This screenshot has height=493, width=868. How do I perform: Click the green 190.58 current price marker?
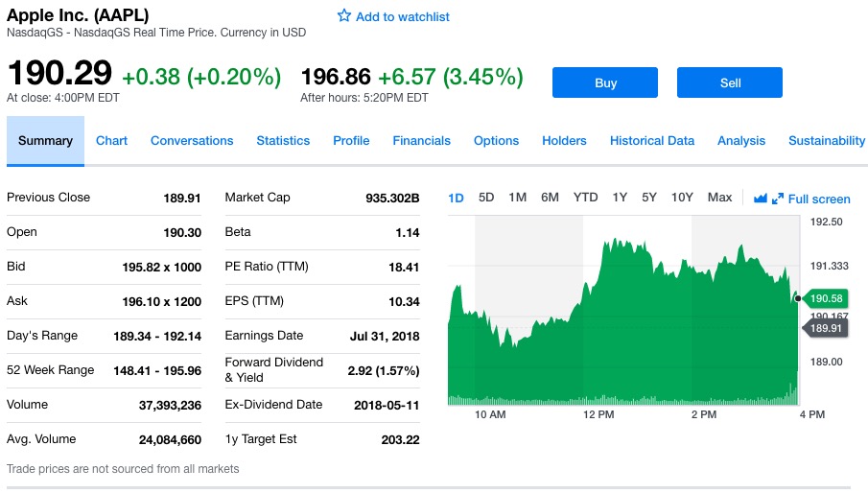coord(824,298)
